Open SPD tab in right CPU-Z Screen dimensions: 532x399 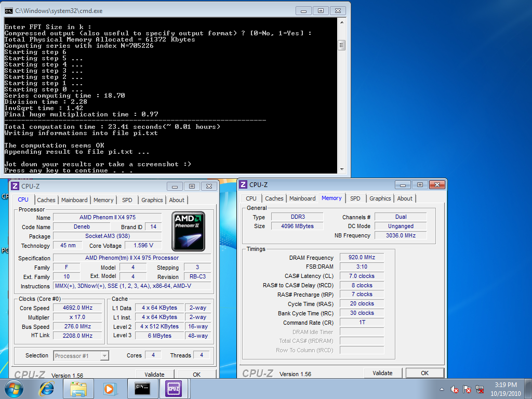tap(355, 198)
